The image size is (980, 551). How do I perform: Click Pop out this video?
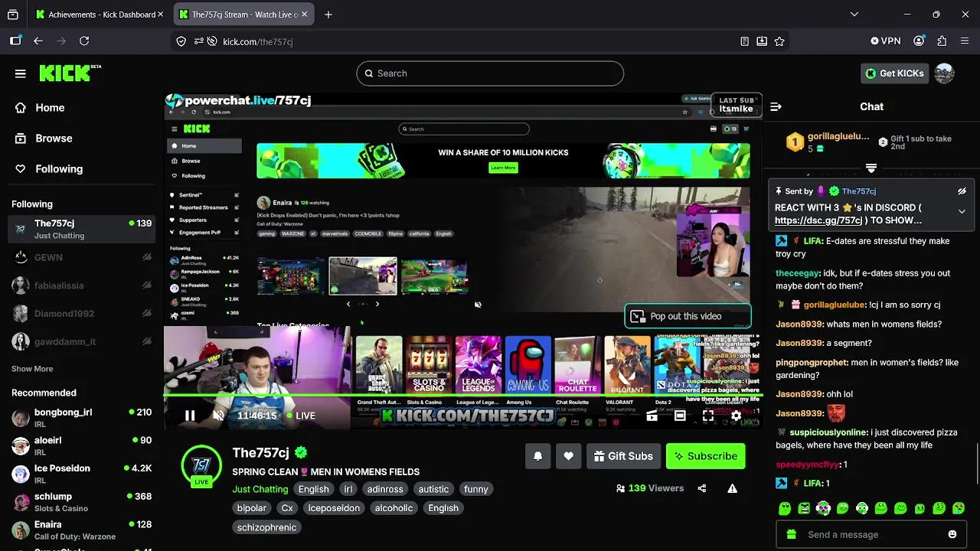(688, 316)
